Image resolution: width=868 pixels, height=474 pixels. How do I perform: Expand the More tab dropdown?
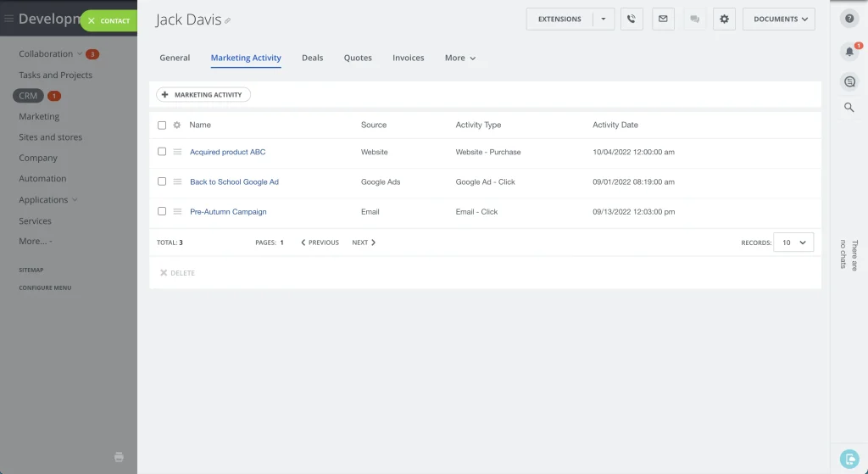(460, 58)
